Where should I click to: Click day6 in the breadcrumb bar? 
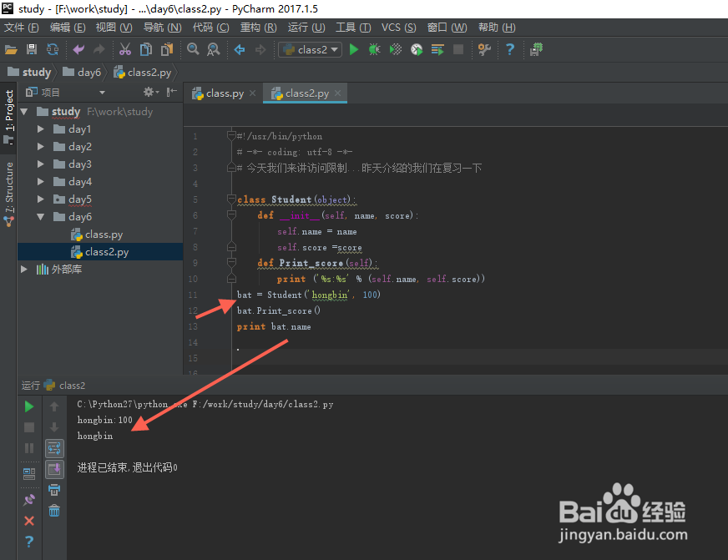coord(82,72)
